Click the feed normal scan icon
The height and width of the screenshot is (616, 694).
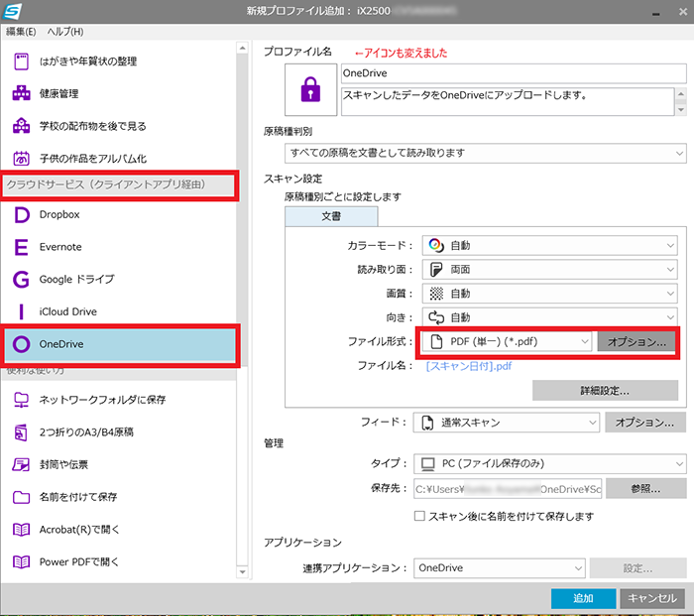click(x=427, y=423)
